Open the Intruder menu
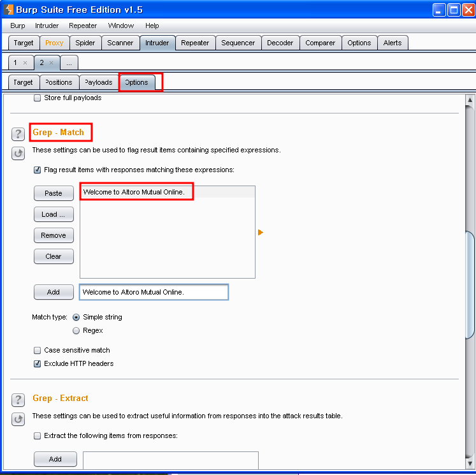 point(47,26)
